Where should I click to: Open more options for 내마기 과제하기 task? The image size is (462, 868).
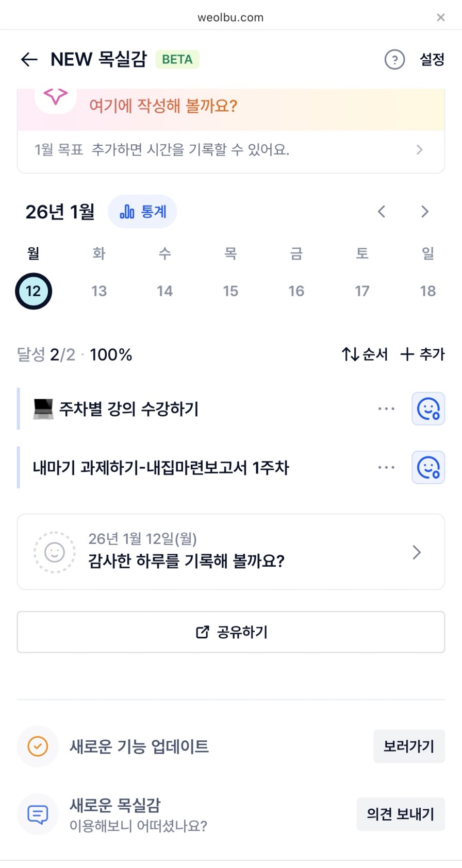(386, 468)
